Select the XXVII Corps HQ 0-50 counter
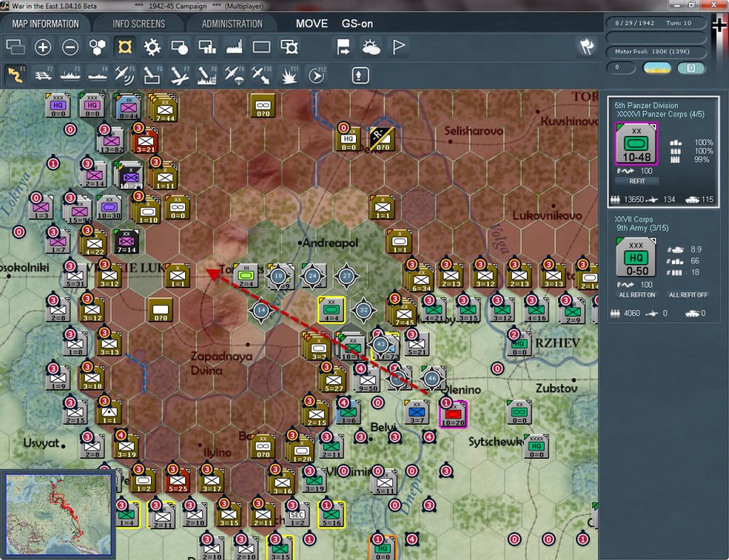 coord(636,258)
